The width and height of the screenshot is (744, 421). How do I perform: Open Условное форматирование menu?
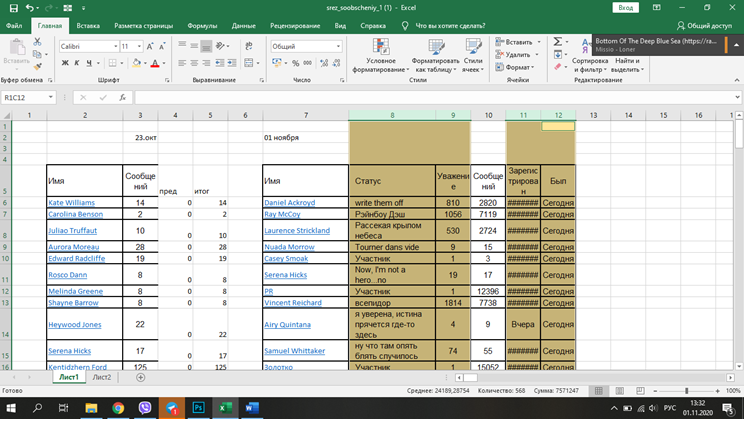(381, 56)
